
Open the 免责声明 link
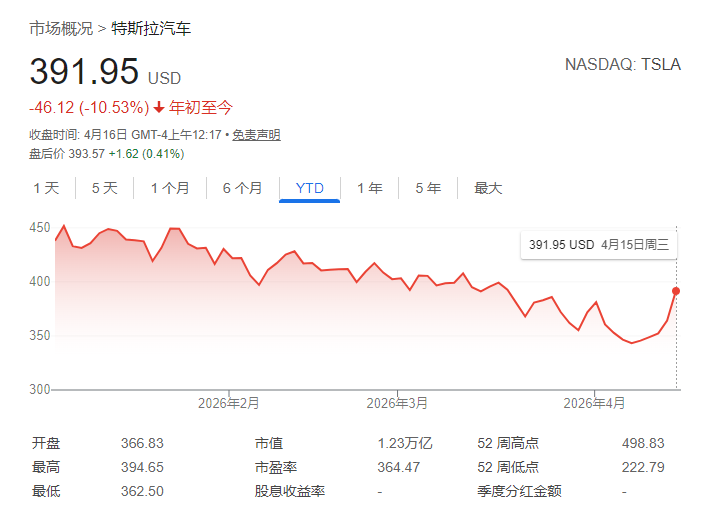(256, 135)
